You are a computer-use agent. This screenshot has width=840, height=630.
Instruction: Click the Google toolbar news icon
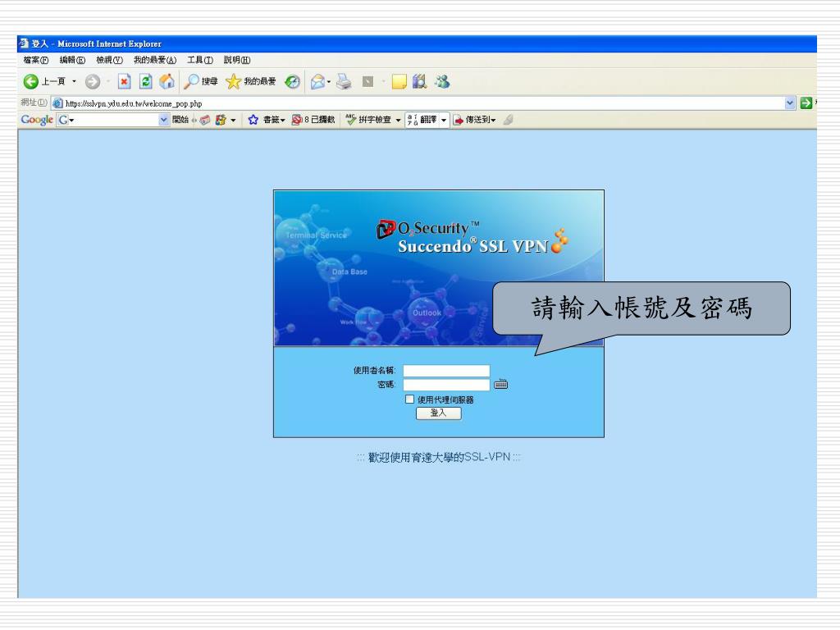coord(204,120)
